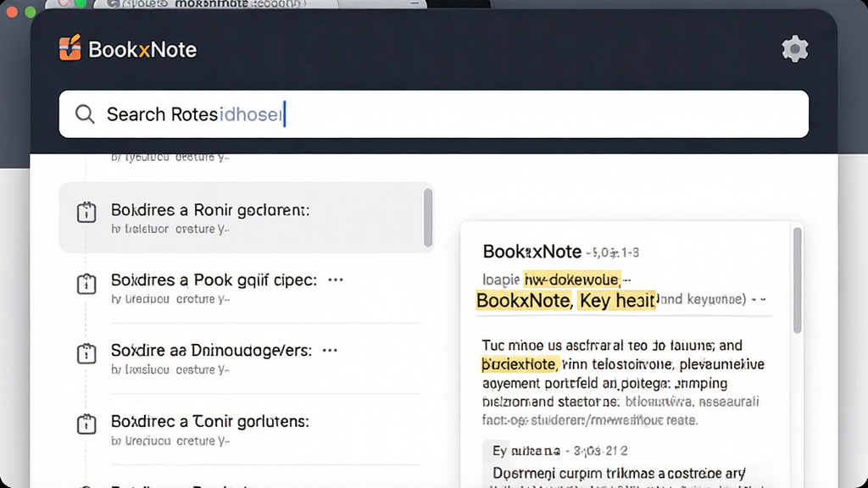The image size is (868, 488).
Task: Open the 'Boxdires a Pook gqiif cipec:' result
Action: [x=247, y=288]
